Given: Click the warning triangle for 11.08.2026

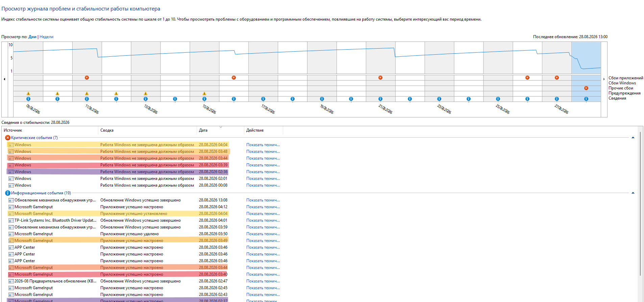Looking at the screenshot, I should [x=87, y=93].
